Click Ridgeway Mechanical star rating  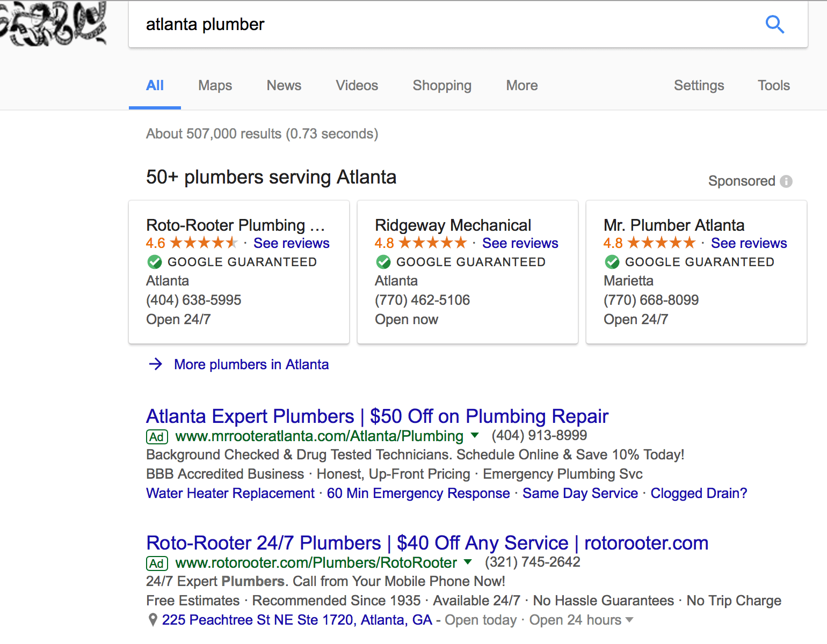click(x=432, y=243)
